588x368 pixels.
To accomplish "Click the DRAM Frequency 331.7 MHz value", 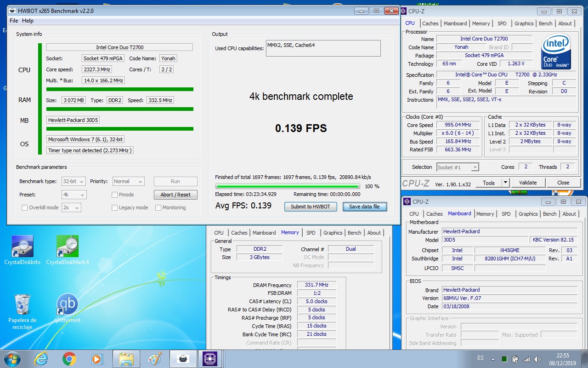I will (x=317, y=285).
